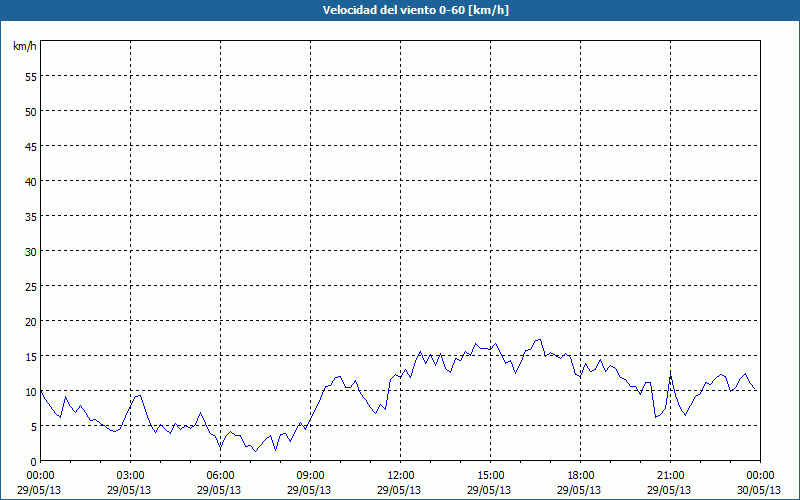The height and width of the screenshot is (500, 800).
Task: Click the 12:00 time label on the x-axis
Action: [x=401, y=476]
